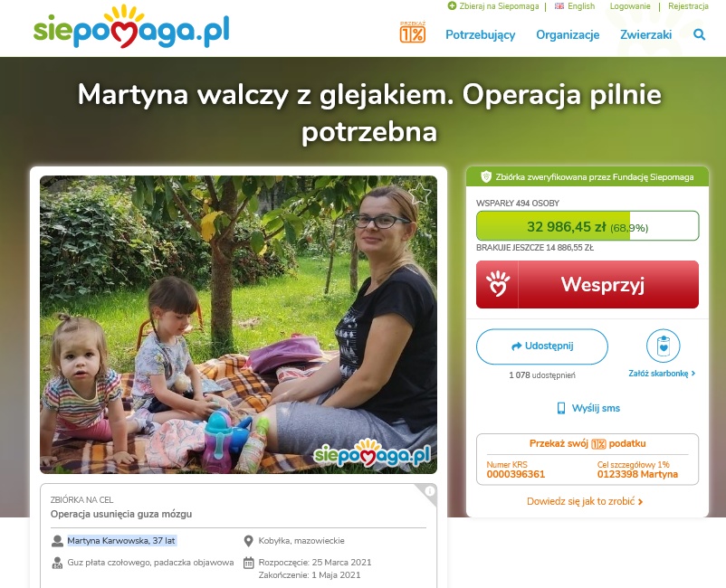This screenshot has width=726, height=588.
Task: Switch language to English
Action: click(x=575, y=6)
